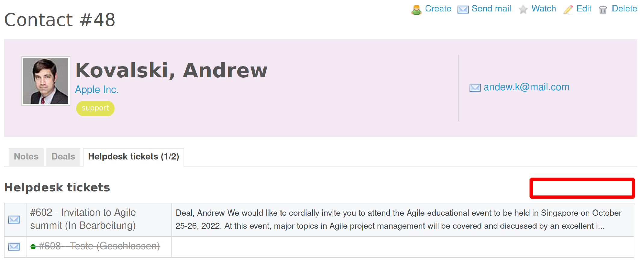The image size is (644, 263).
Task: Click the green status dot on ticket #608
Action: point(33,247)
